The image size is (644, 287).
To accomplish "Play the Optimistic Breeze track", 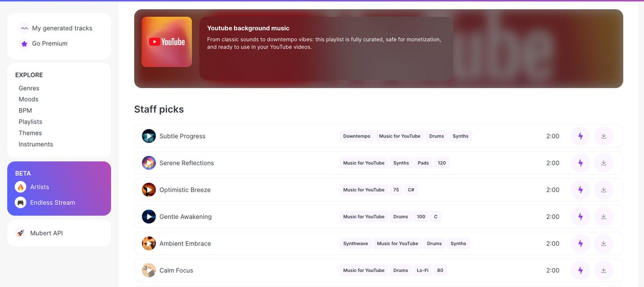I will (x=149, y=190).
